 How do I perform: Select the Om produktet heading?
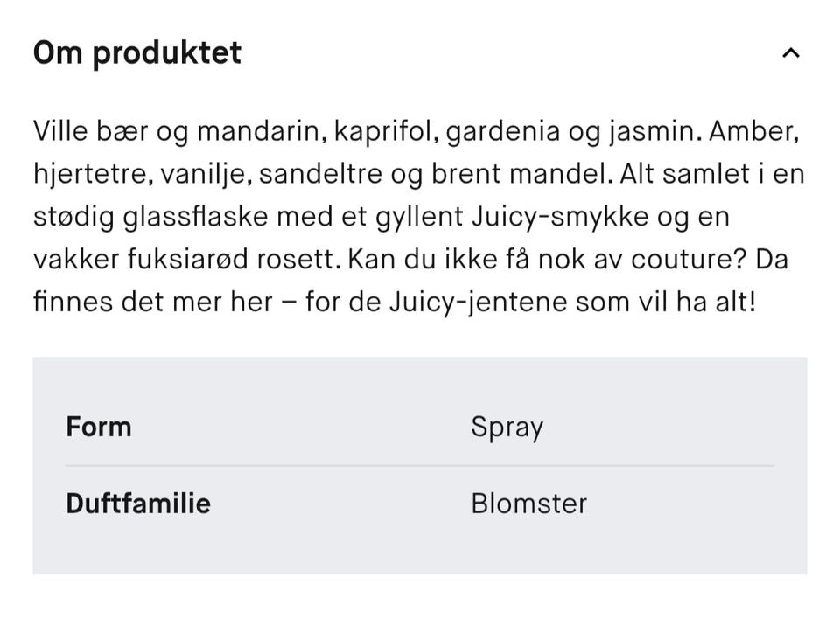pyautogui.click(x=136, y=52)
